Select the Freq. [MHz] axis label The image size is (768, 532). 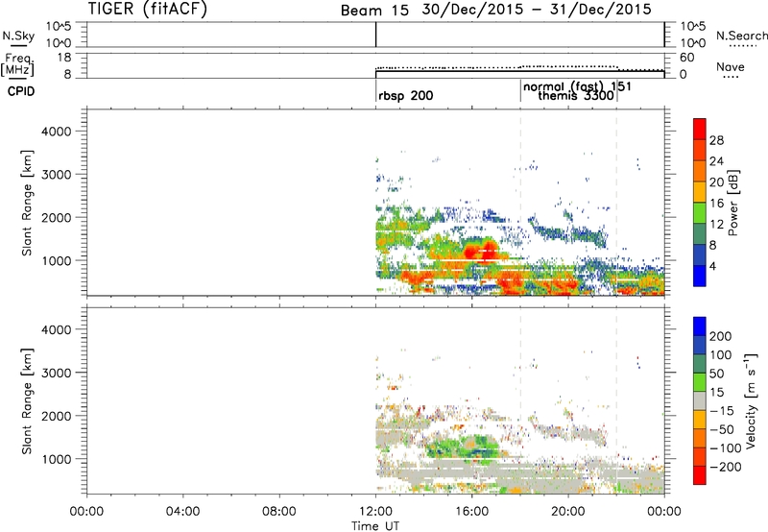17,65
